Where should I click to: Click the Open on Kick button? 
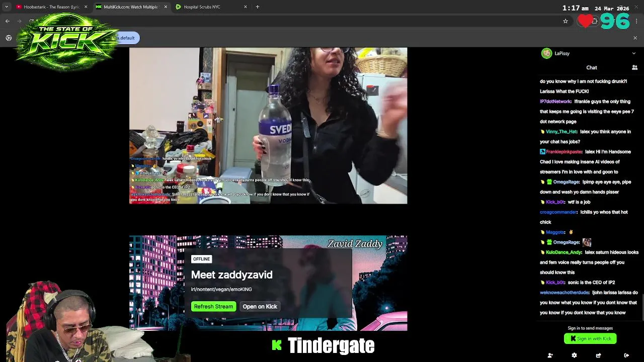pos(260,306)
